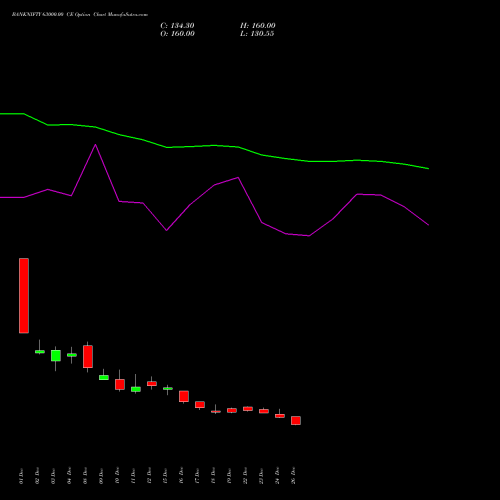Click the 18 Dec date axis label
Screen dimensions: 500x500
coord(213,476)
